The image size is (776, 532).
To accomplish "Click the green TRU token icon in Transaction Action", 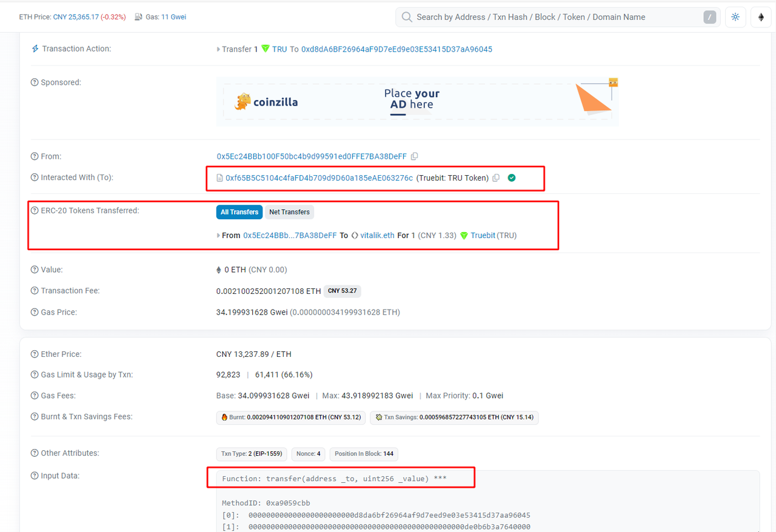I will click(265, 49).
